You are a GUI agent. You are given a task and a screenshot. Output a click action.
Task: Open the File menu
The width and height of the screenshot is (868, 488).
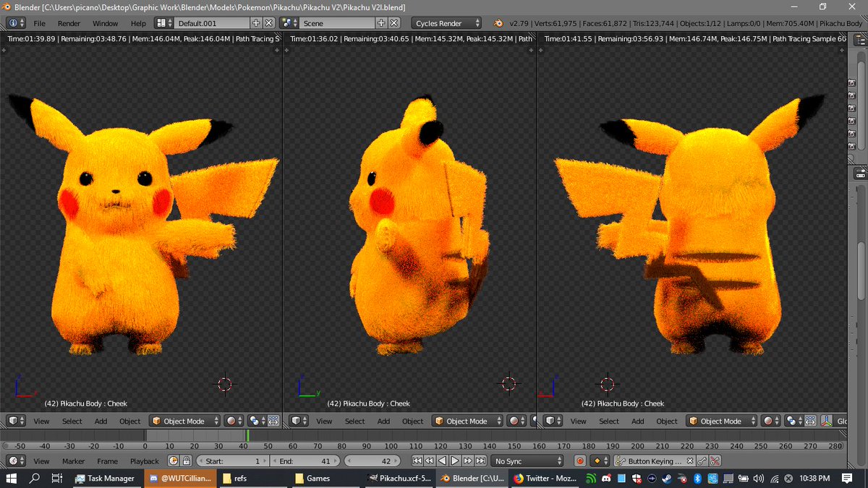[x=39, y=23]
